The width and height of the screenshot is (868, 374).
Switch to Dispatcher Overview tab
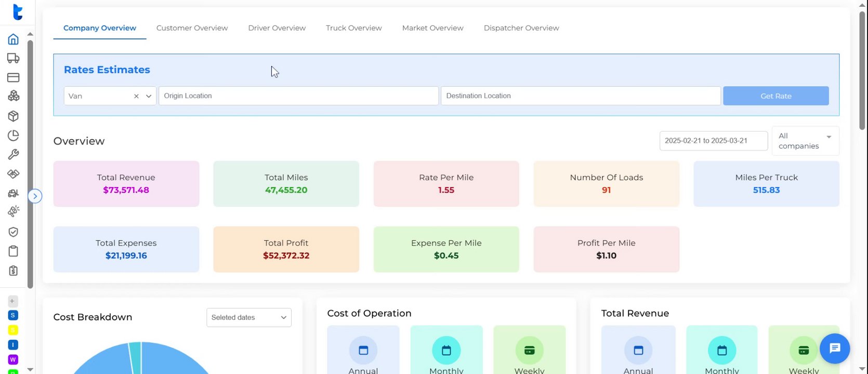tap(521, 28)
